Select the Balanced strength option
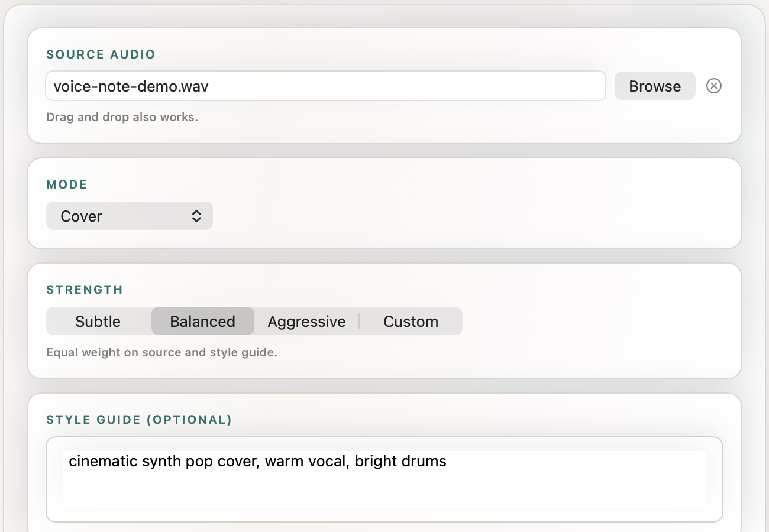 (x=203, y=322)
